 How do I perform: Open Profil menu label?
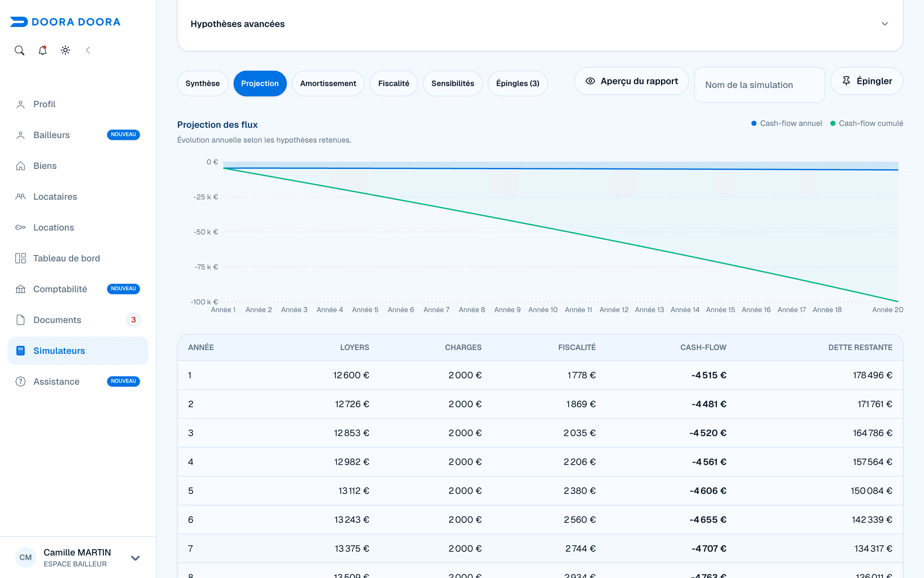44,104
